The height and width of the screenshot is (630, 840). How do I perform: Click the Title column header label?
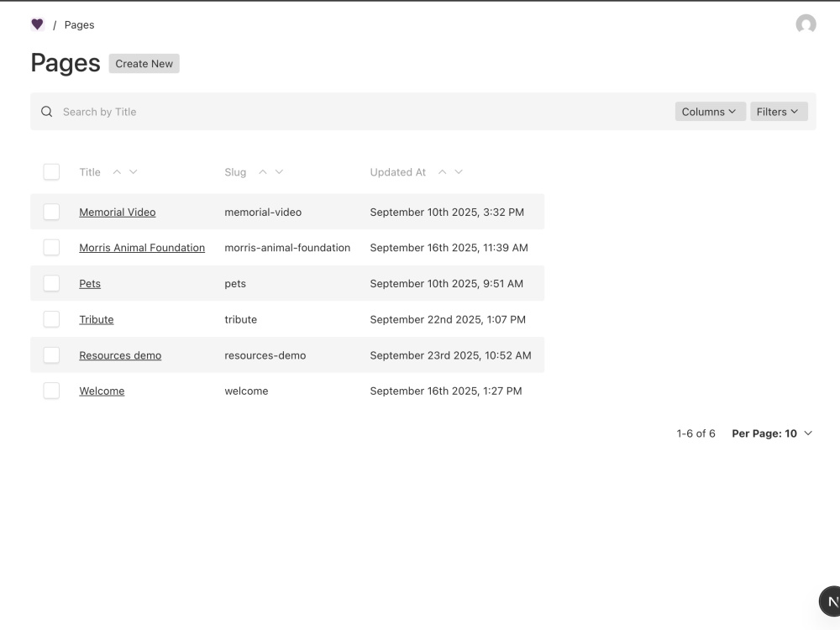pos(90,172)
